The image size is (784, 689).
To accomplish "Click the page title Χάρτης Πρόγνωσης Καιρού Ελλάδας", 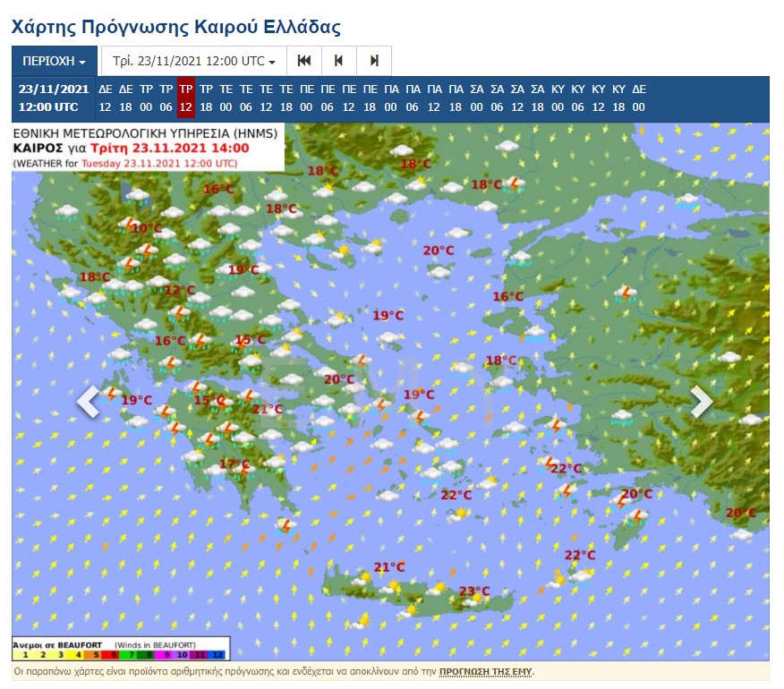I will pyautogui.click(x=176, y=27).
